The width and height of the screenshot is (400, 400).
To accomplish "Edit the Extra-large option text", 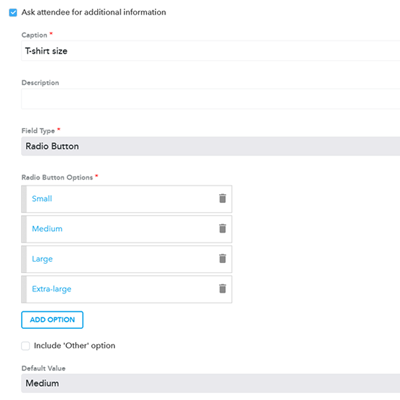I will (51, 289).
